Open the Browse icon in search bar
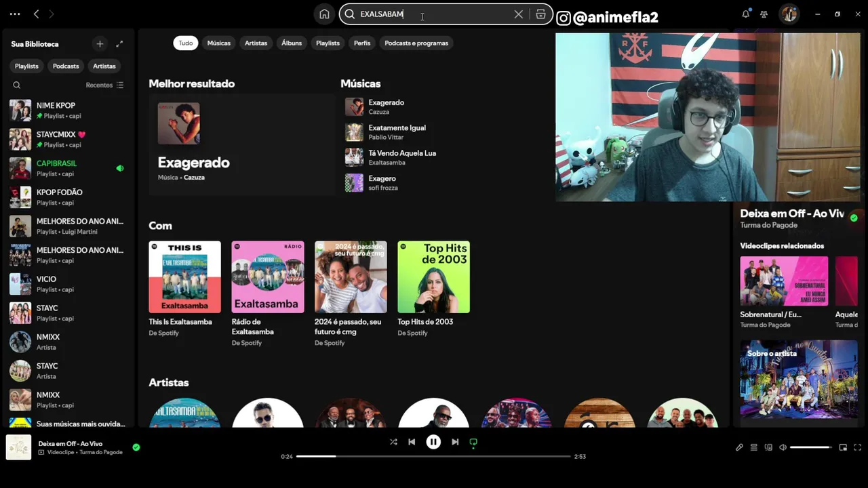Viewport: 868px width, 488px height. pyautogui.click(x=540, y=14)
